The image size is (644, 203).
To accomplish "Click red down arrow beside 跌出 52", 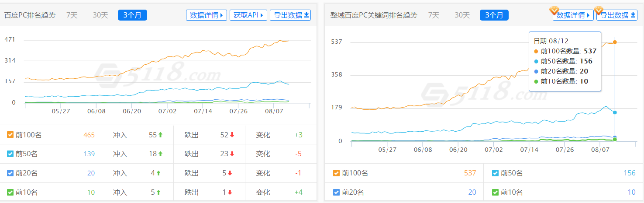I will [232, 135].
